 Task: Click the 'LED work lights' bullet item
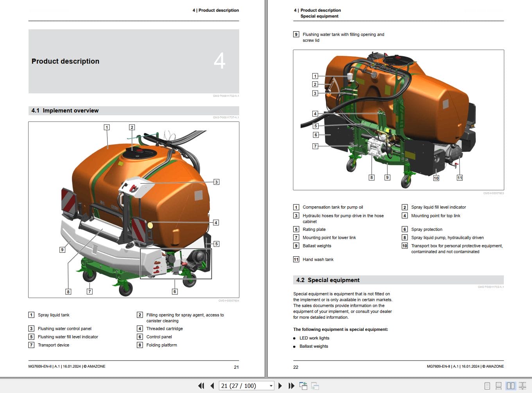click(x=314, y=338)
